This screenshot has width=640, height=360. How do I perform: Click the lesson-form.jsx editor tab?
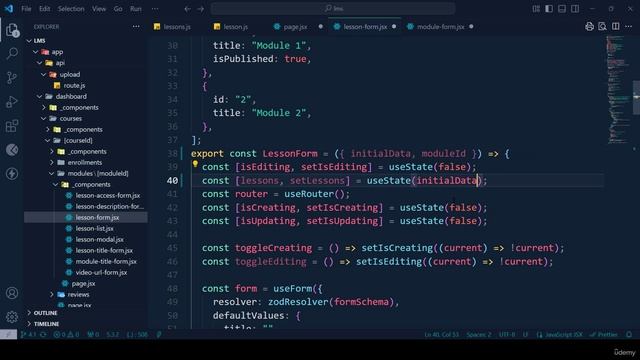[364, 27]
